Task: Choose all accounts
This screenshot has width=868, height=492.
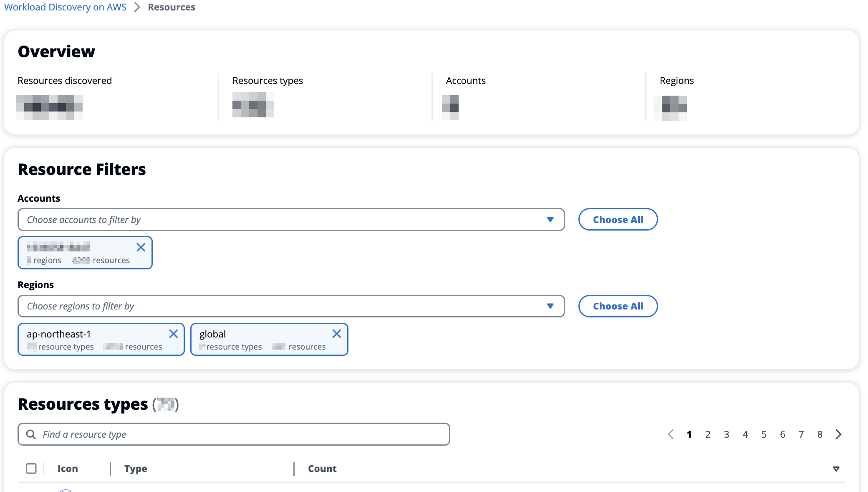Action: coord(618,220)
